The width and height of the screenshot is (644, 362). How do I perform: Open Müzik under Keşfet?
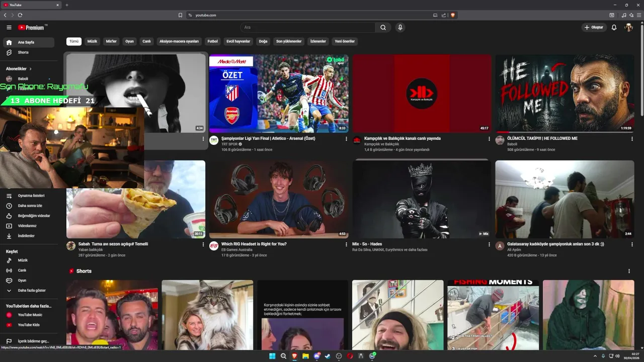click(x=29, y=260)
